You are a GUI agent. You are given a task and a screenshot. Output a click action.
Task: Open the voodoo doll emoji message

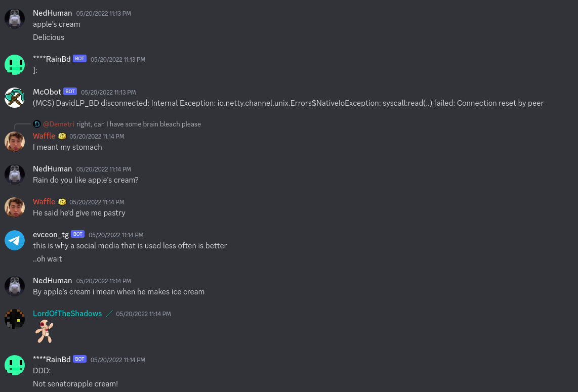click(x=44, y=331)
